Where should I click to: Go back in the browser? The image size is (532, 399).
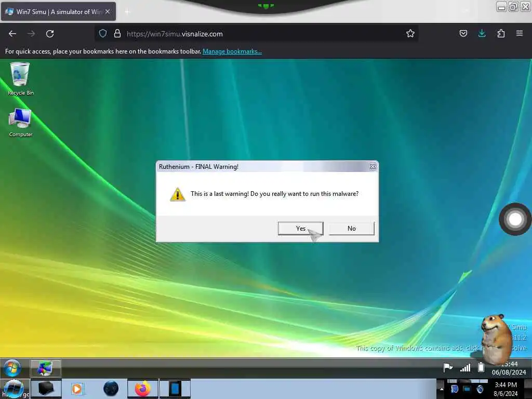[12, 34]
